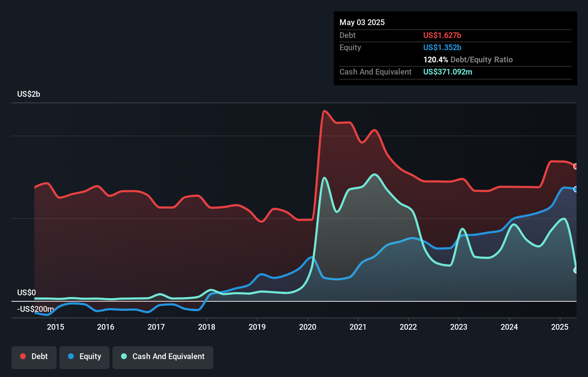Toggle the Equity series legend button
588x377 pixels.
(x=85, y=357)
